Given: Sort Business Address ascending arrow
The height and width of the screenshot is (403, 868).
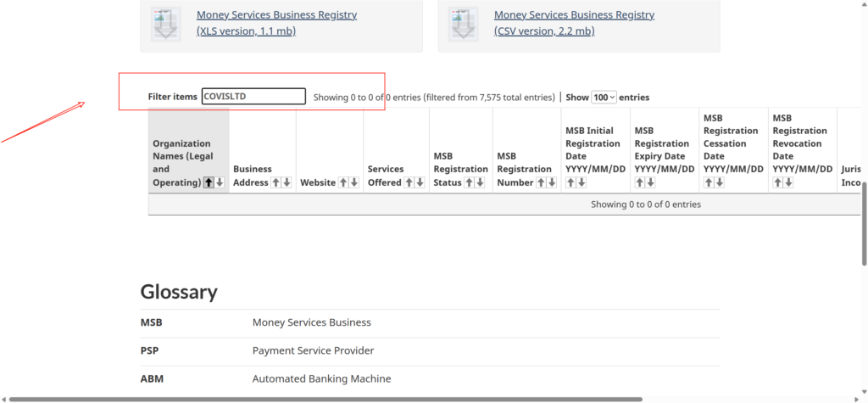Looking at the screenshot, I should pos(275,182).
